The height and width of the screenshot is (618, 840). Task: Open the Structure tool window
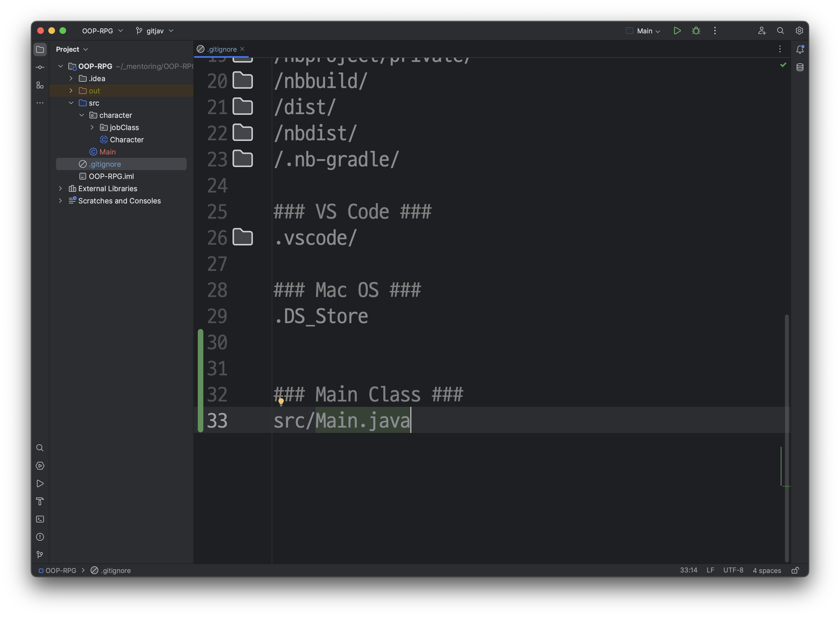tap(40, 85)
